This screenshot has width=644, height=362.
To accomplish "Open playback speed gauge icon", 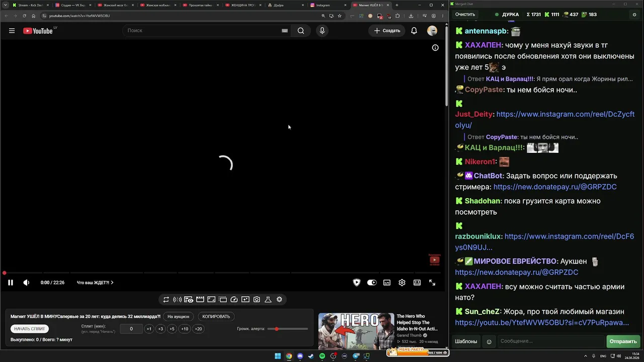I will click(234, 300).
